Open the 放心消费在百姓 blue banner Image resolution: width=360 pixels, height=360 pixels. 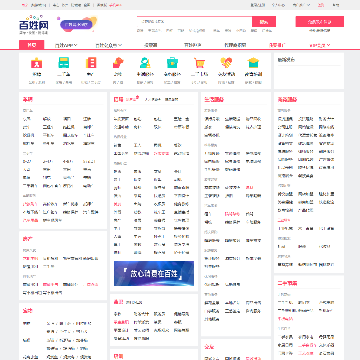coord(154,273)
